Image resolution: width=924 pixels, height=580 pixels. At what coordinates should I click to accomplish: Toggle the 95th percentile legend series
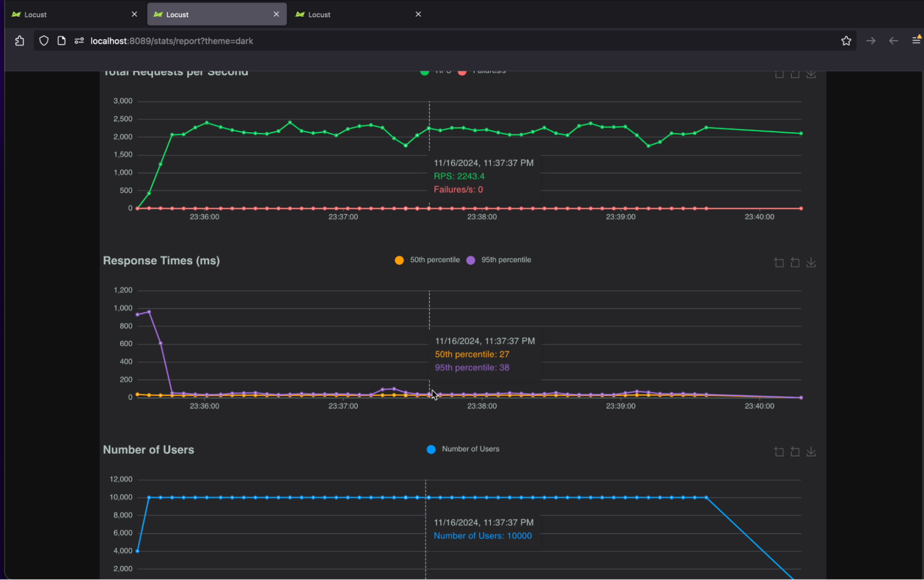click(498, 260)
